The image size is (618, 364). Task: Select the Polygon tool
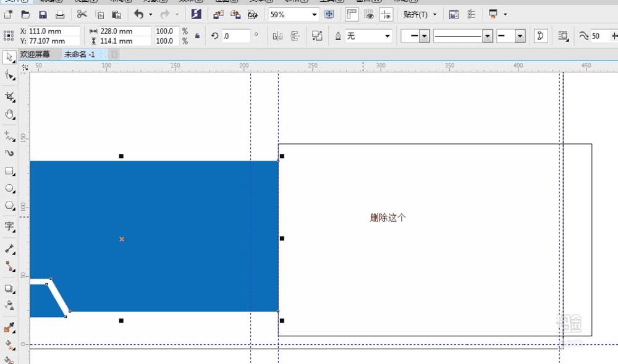click(9, 206)
